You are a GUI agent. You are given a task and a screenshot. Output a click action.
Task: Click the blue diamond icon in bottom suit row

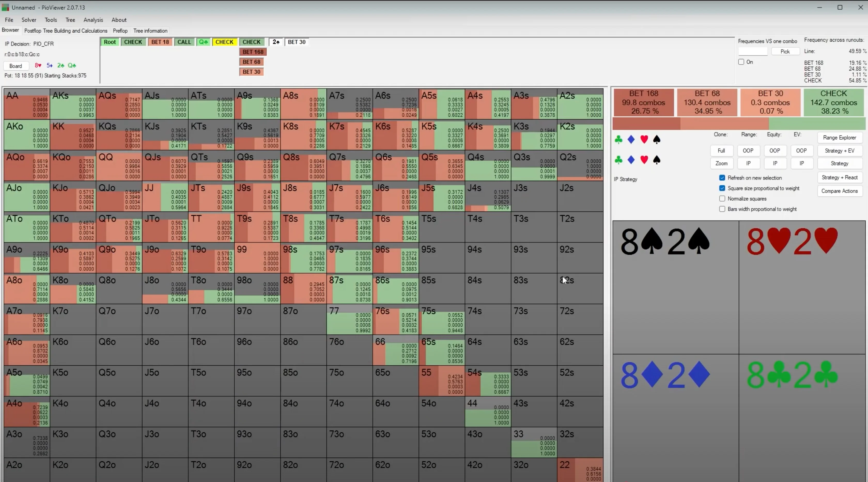(x=631, y=160)
